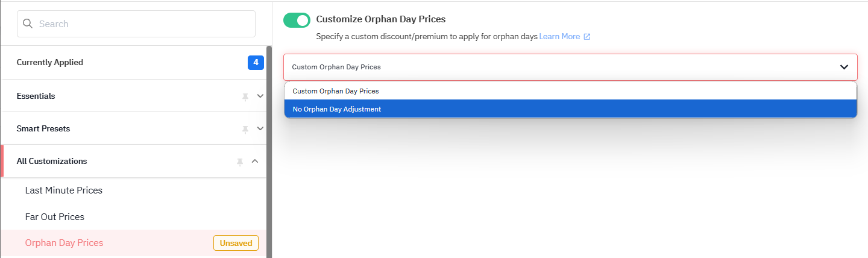This screenshot has height=258, width=868.
Task: Choose Custom Orphan Day Prices option
Action: point(570,91)
